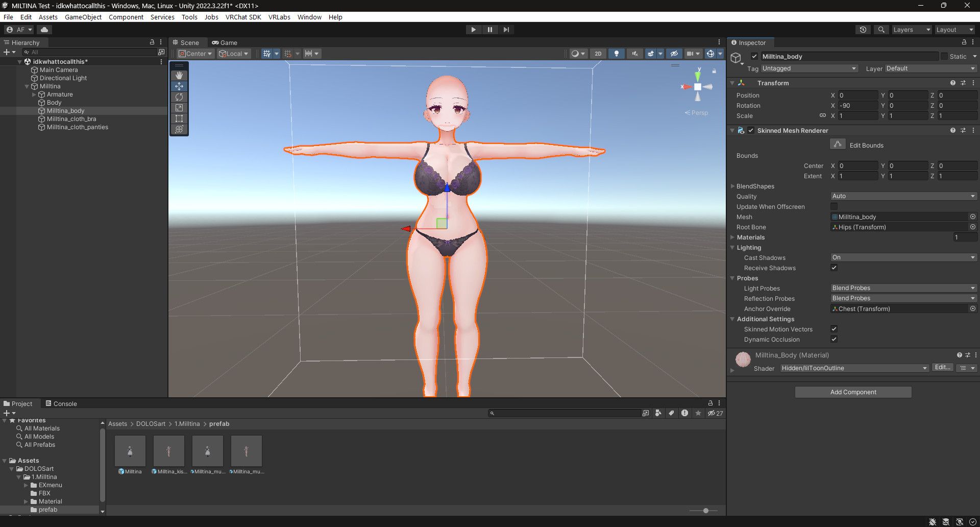Screen dimensions: 980x527
Task: Toggle Receive Shadows checkbox
Action: pyautogui.click(x=834, y=268)
